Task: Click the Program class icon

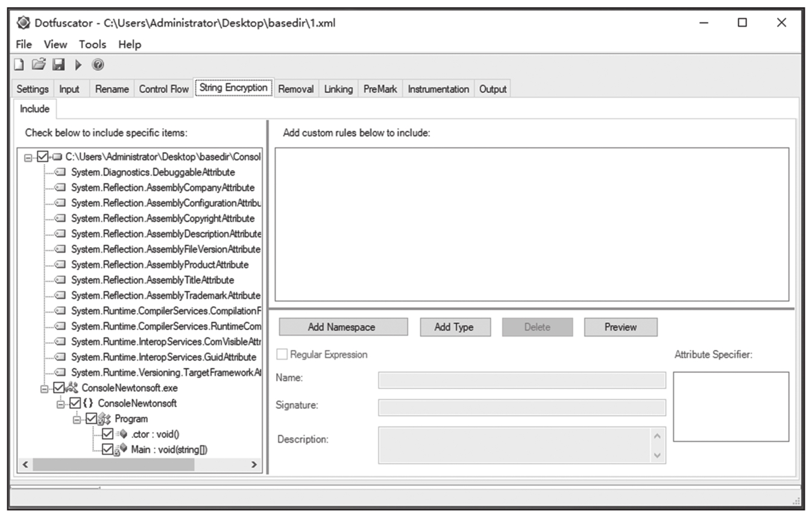Action: 104,419
